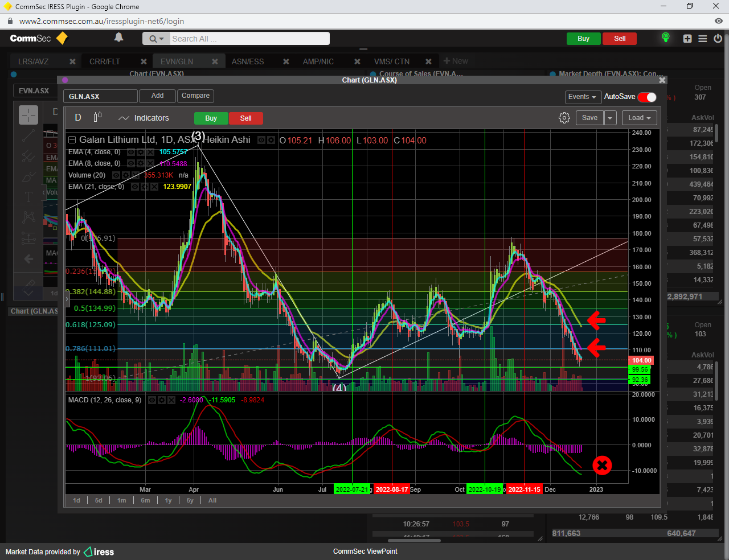Select the 6m time range
The width and height of the screenshot is (729, 560).
click(145, 500)
